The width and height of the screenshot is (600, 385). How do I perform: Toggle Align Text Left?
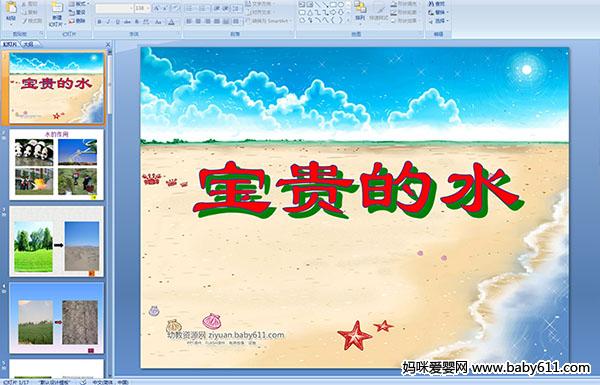pos(190,21)
